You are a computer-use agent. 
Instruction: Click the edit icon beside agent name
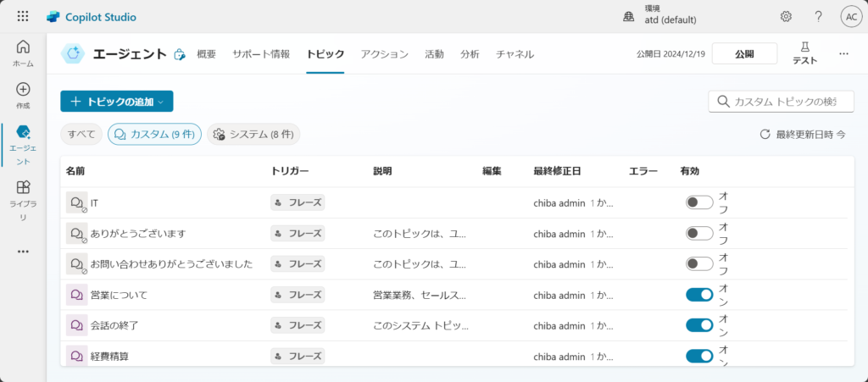pos(179,54)
